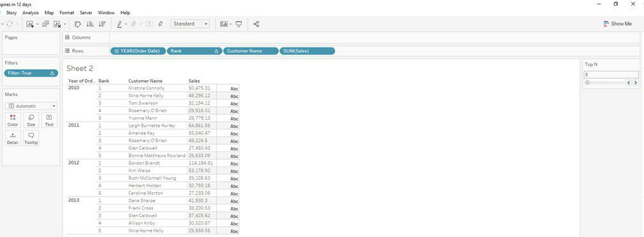The width and height of the screenshot is (644, 237).
Task: Open the Analysis menu
Action: 31,13
